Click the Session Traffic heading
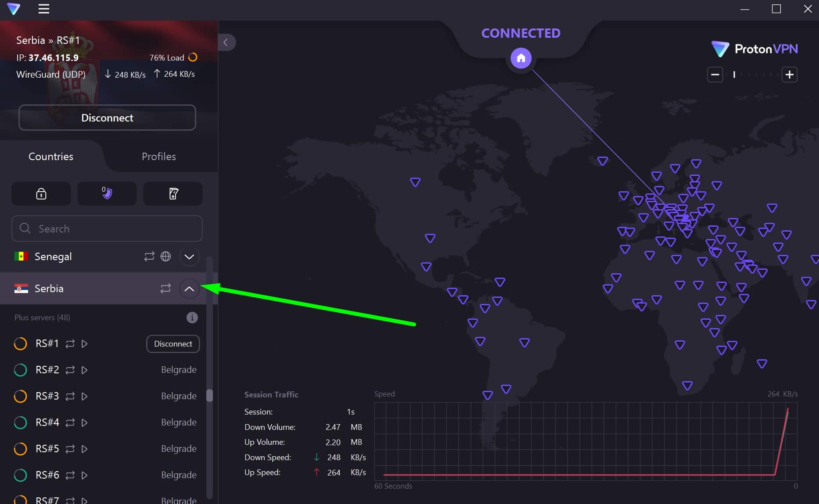 tap(271, 395)
